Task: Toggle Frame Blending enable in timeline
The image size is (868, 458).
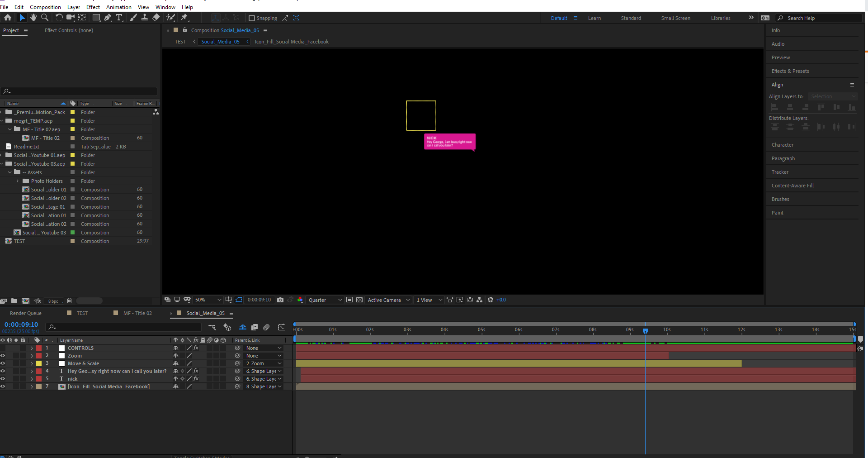Action: click(x=255, y=327)
